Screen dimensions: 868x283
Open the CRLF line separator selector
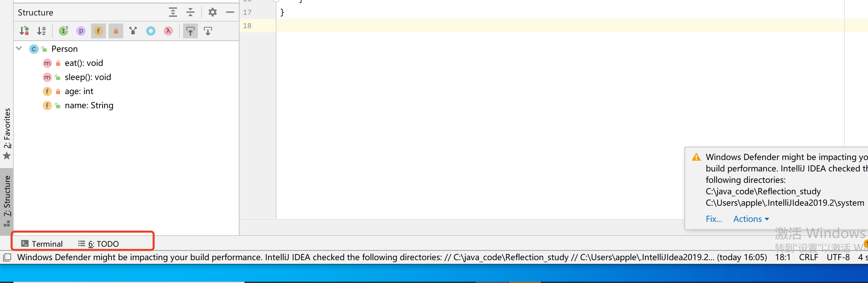pyautogui.click(x=808, y=257)
